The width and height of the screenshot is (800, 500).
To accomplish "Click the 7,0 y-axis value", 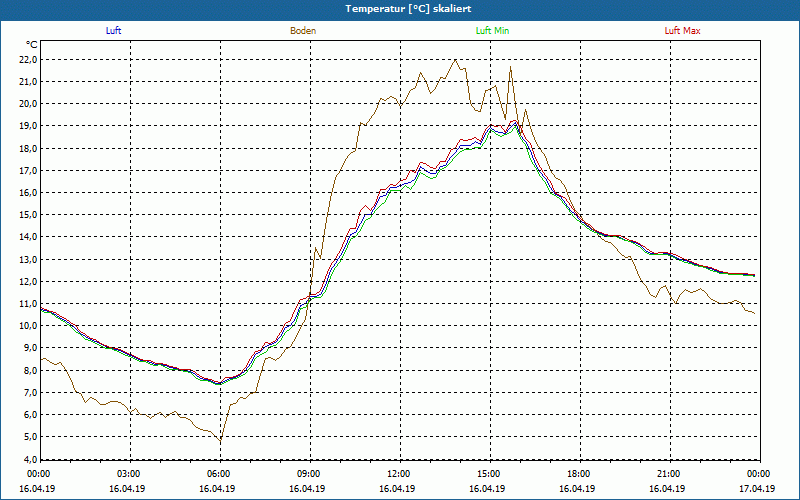I will pos(30,392).
